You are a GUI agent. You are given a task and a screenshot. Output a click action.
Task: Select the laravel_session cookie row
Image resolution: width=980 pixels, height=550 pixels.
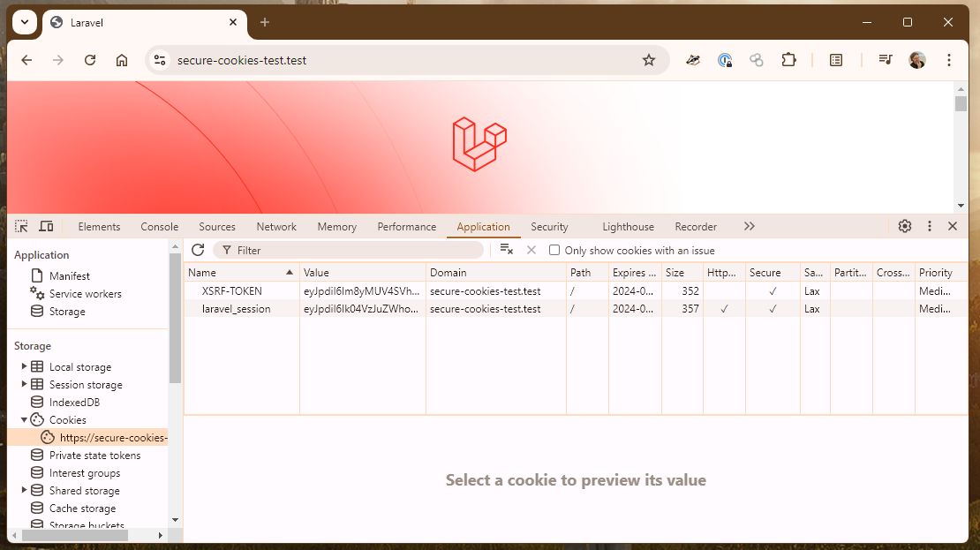[x=576, y=309]
